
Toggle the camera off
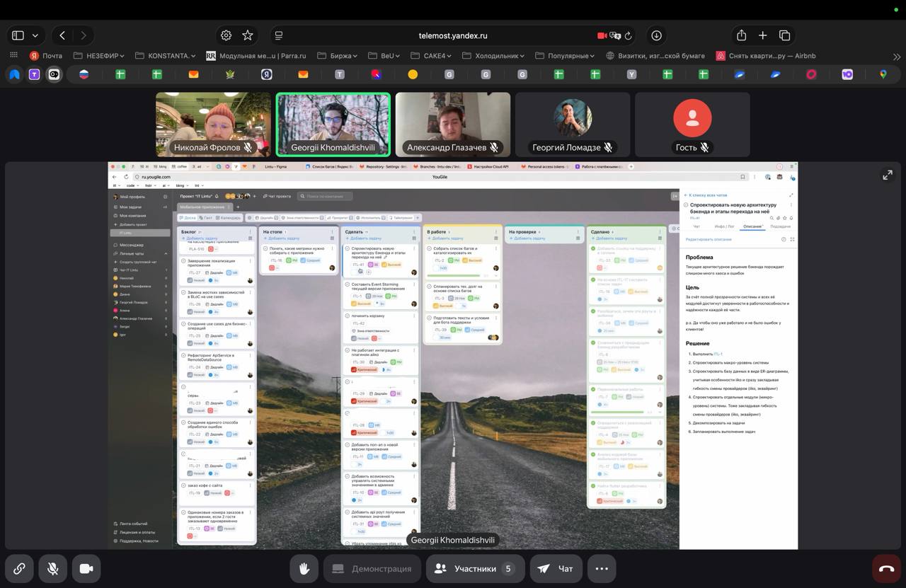pyautogui.click(x=86, y=568)
